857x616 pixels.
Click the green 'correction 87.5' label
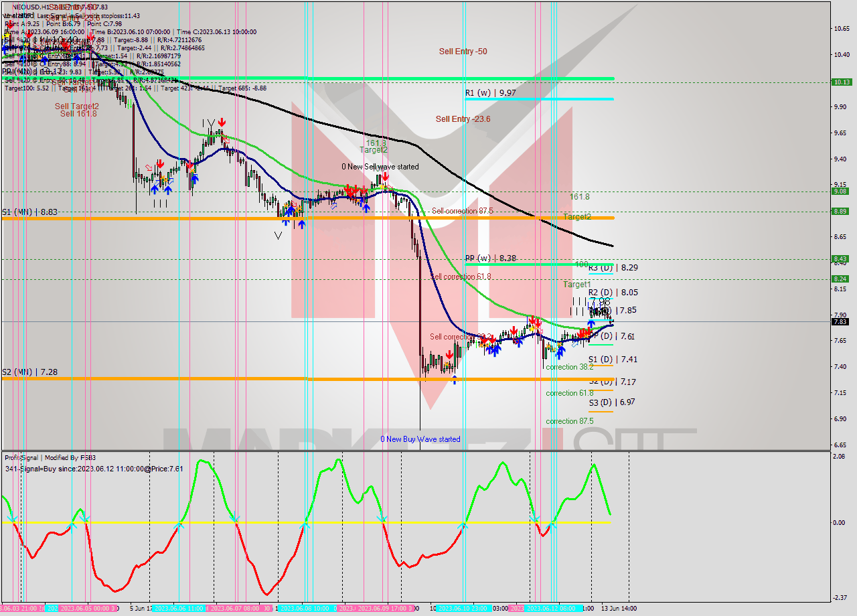click(x=569, y=421)
